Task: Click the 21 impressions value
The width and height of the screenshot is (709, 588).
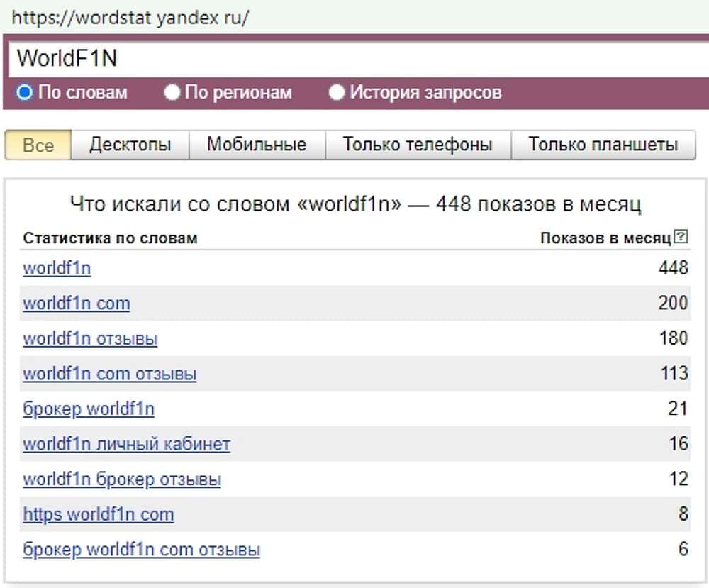Action: click(679, 409)
